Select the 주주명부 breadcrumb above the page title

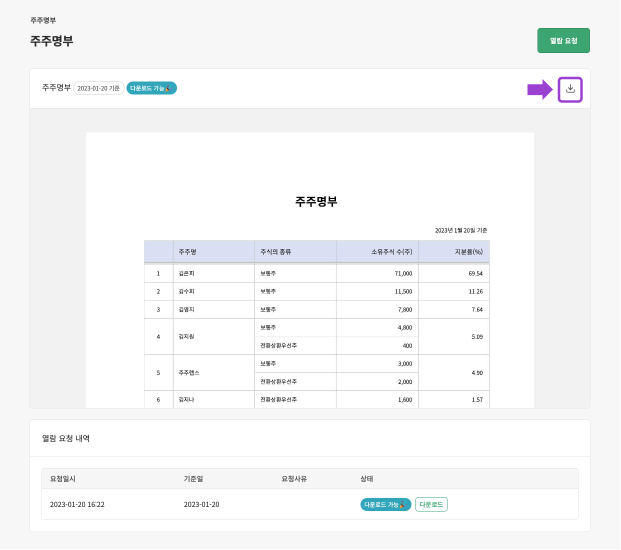coord(43,19)
